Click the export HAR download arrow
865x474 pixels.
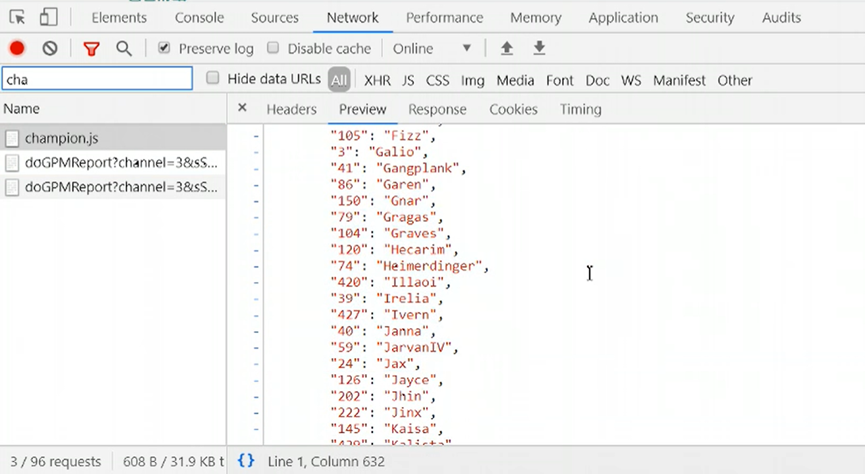pos(539,48)
